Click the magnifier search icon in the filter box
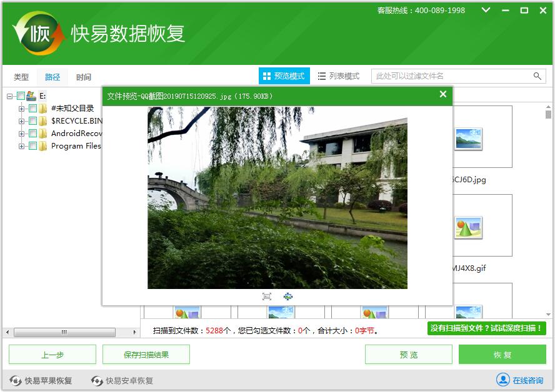The width and height of the screenshot is (555, 392). click(537, 76)
